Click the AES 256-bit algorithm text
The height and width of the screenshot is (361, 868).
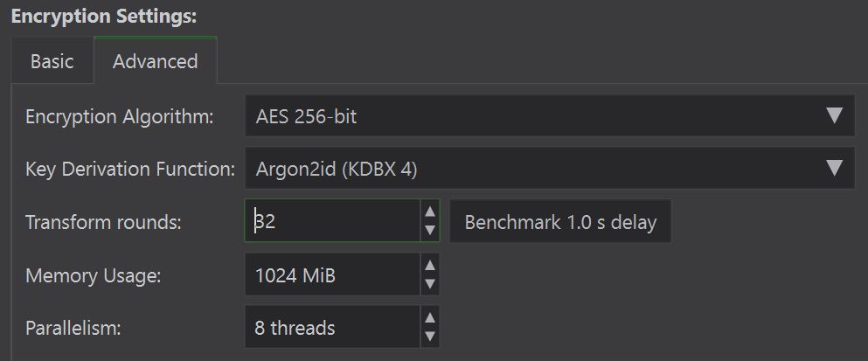click(306, 116)
